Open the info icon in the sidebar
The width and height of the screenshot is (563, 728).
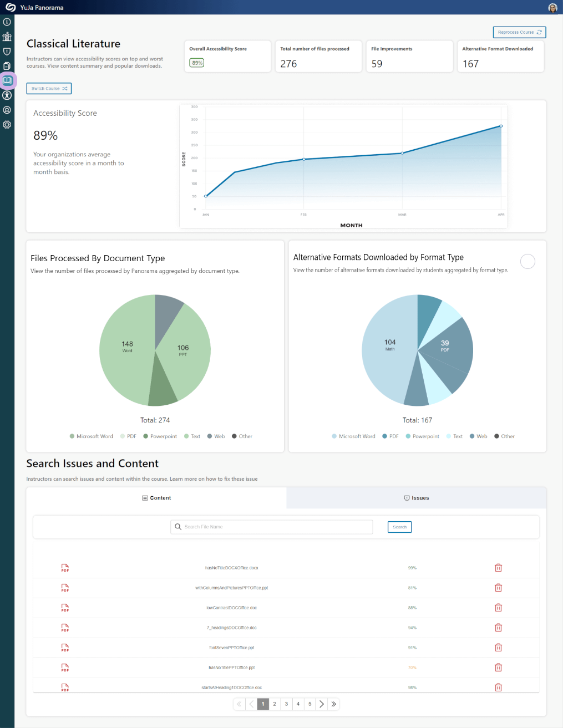click(x=7, y=22)
